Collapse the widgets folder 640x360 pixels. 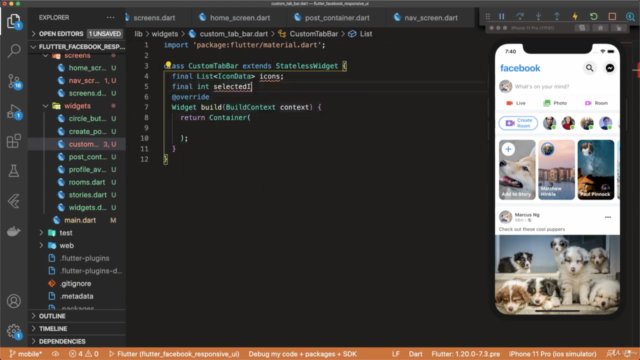77,106
